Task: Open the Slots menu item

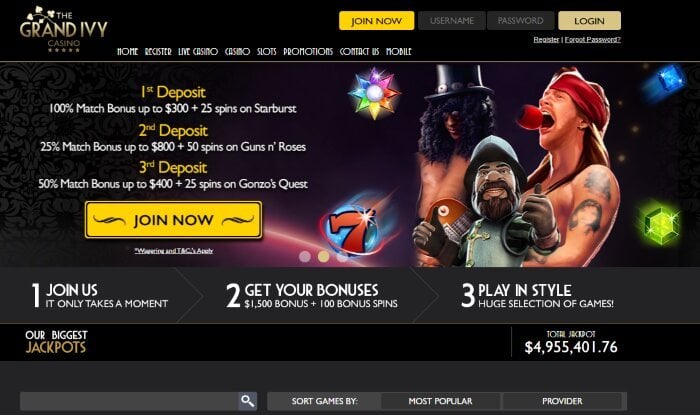Action: tap(267, 52)
